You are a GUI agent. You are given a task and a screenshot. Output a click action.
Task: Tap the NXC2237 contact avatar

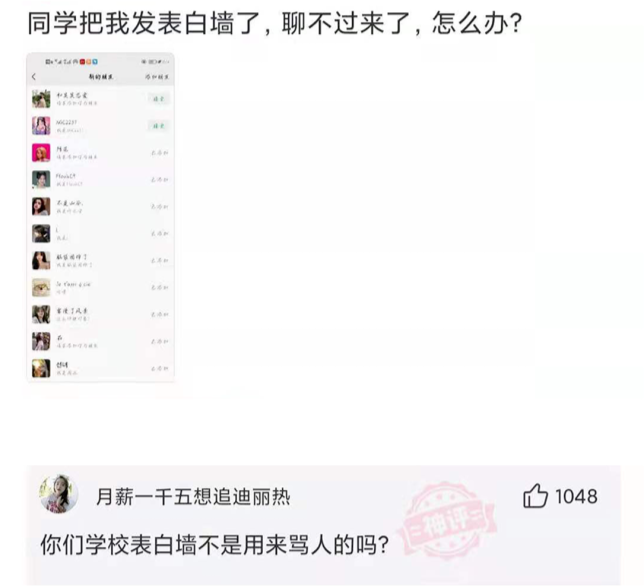tap(41, 126)
